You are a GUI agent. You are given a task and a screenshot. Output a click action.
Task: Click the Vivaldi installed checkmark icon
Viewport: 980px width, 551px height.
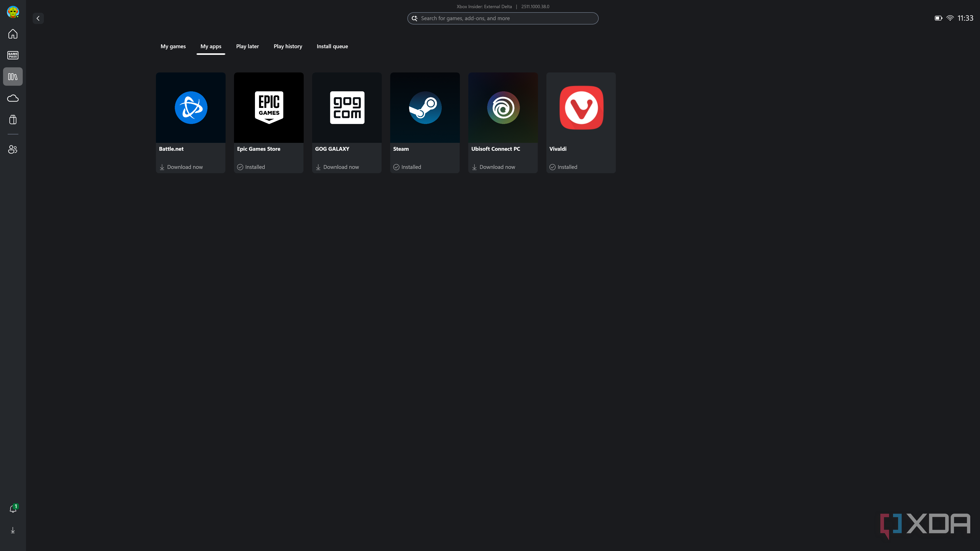[552, 167]
